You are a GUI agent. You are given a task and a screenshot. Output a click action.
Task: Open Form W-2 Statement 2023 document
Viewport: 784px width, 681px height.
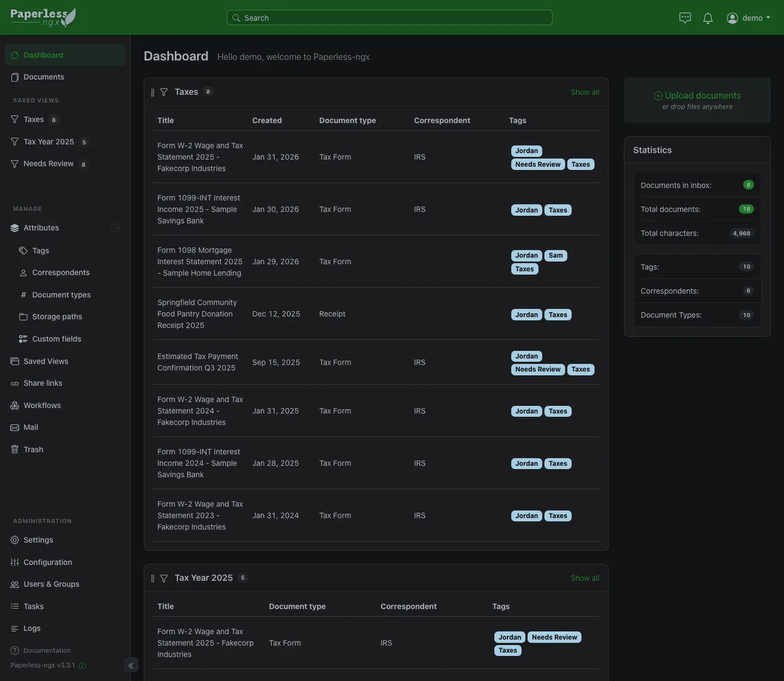click(201, 515)
